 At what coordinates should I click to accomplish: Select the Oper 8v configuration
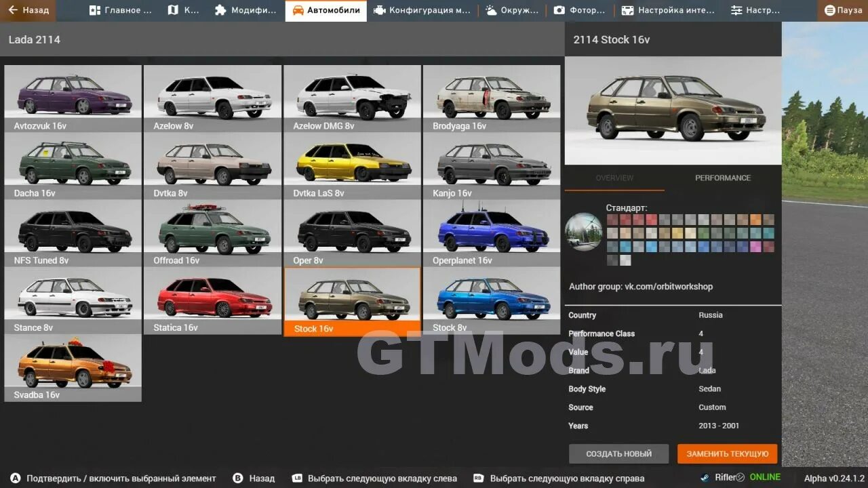[352, 232]
